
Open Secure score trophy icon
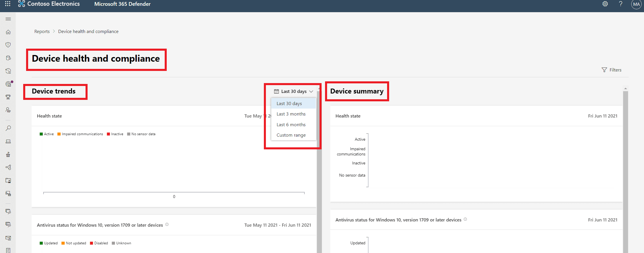click(8, 97)
